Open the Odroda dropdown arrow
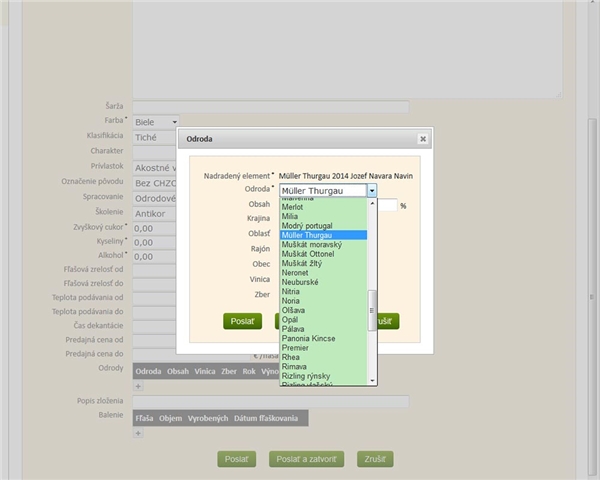The image size is (600, 480). click(x=372, y=191)
